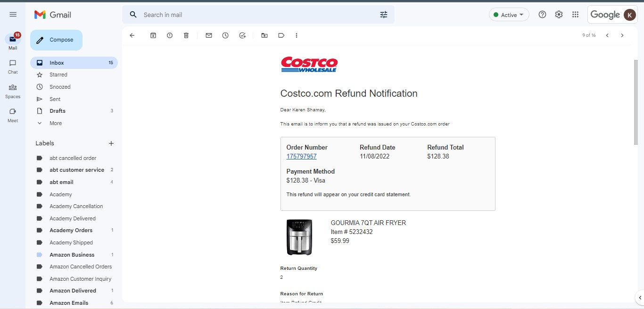The image size is (644, 309).
Task: Click the Gmail logo
Action: click(53, 15)
